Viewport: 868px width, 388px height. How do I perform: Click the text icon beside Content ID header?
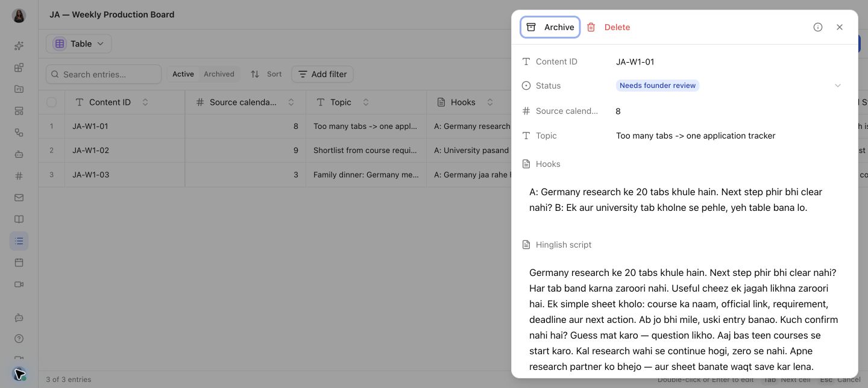[x=80, y=102]
